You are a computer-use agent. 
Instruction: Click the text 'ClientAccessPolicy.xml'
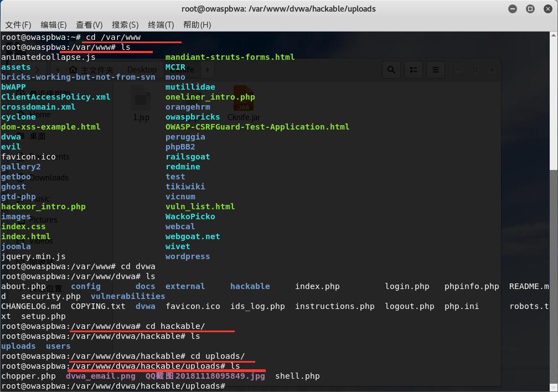coord(55,97)
